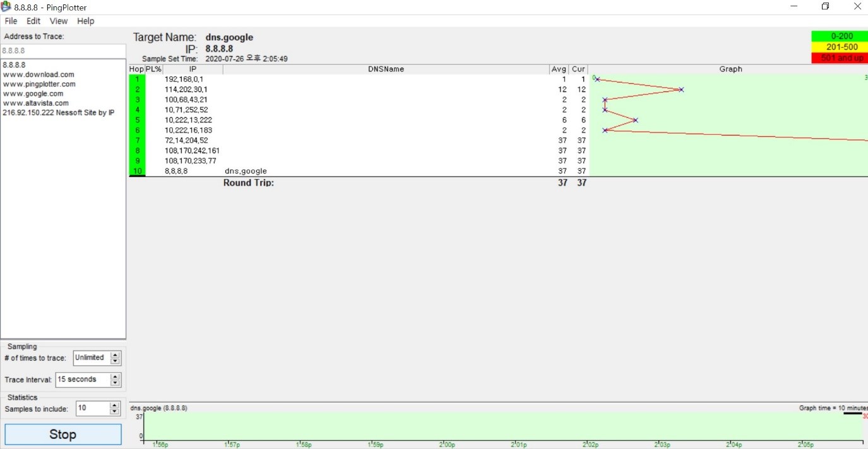Viewport: 868px width, 449px height.
Task: Click the hop 5 latency marker in the graph
Action: coord(636,120)
